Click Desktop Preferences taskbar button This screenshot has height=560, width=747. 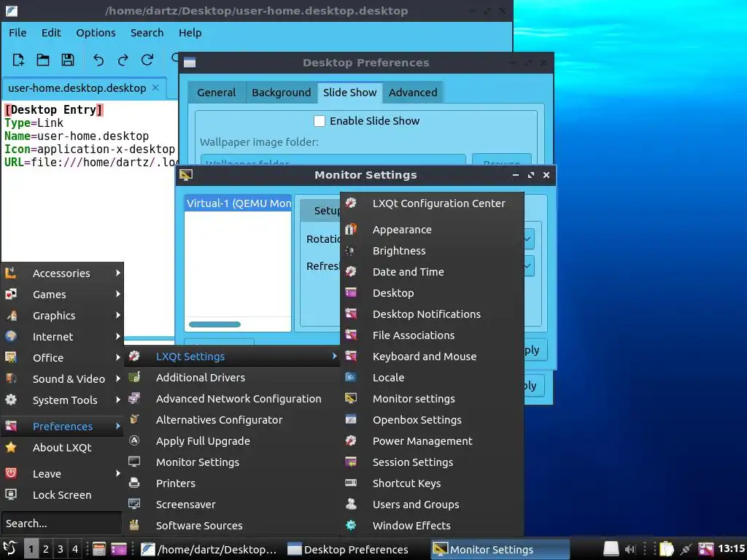355,550
